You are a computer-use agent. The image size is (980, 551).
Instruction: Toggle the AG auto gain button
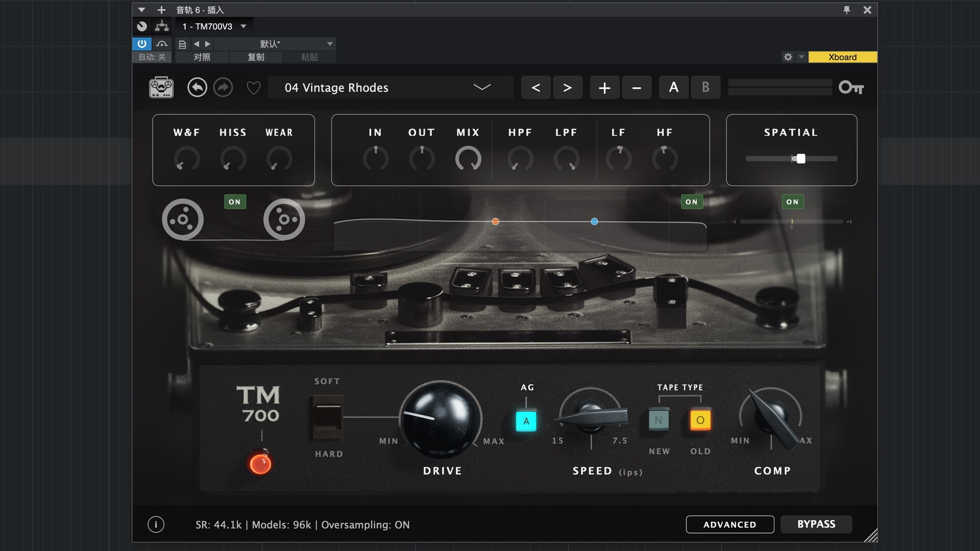pyautogui.click(x=526, y=421)
